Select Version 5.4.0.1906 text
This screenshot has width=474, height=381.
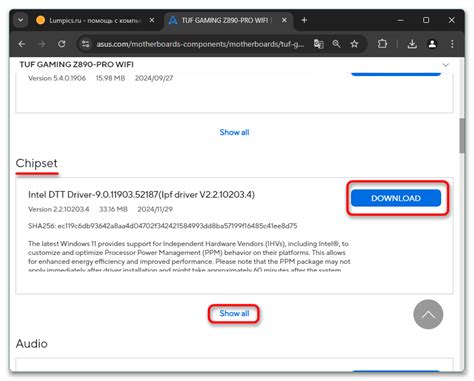57,78
